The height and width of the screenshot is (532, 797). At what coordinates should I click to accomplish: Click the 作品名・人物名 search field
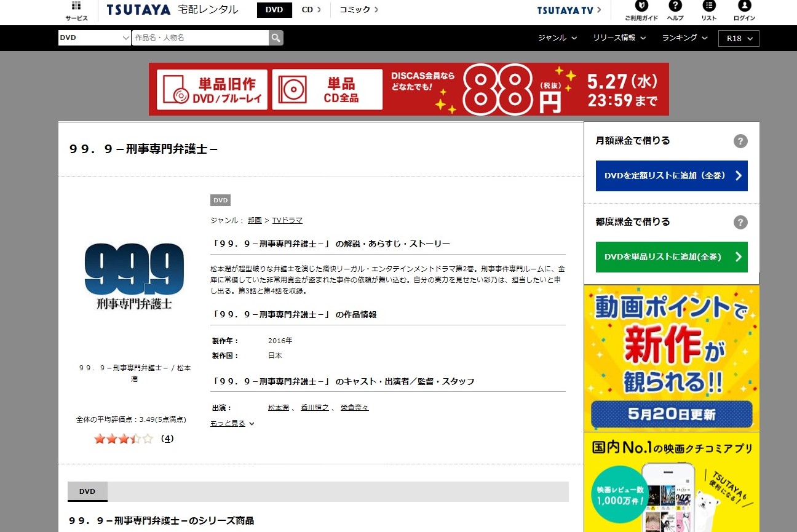(x=200, y=38)
